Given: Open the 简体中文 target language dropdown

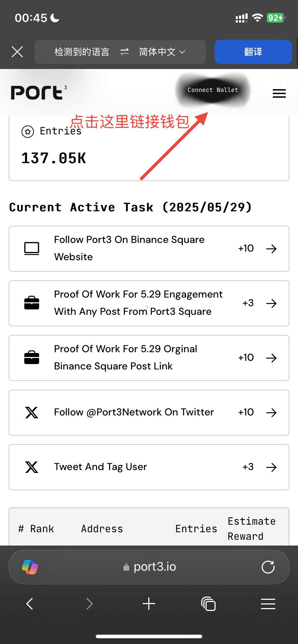Looking at the screenshot, I should [162, 52].
